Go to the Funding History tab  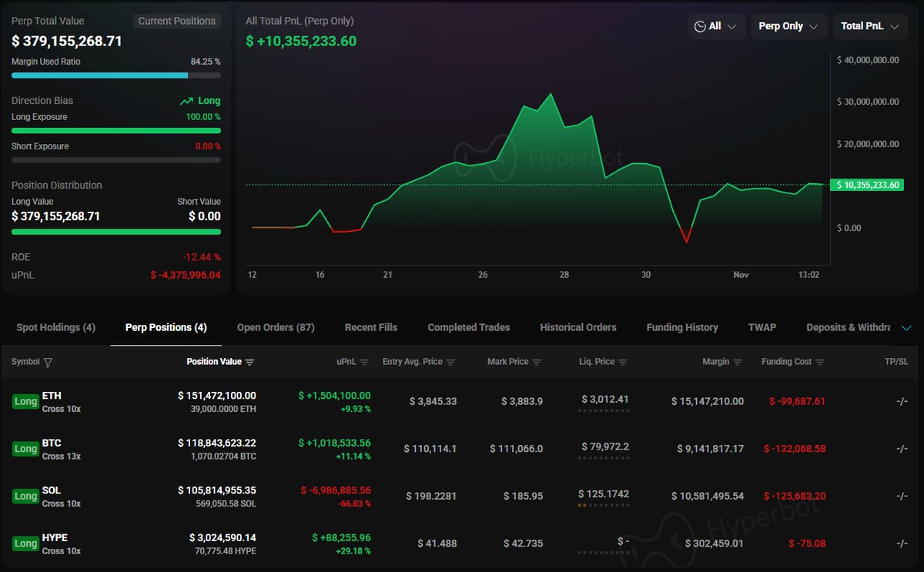(x=682, y=328)
